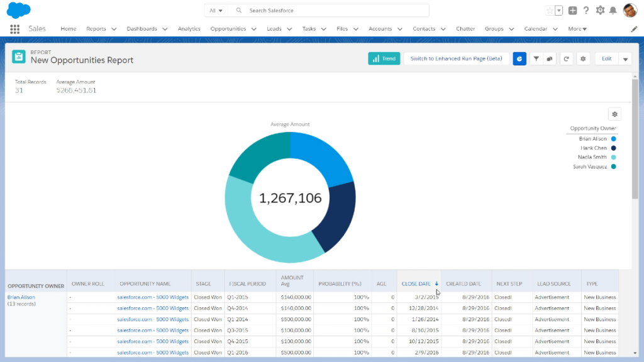The image size is (644, 362).
Task: Sort by Amount Avg column header
Action: [292, 281]
